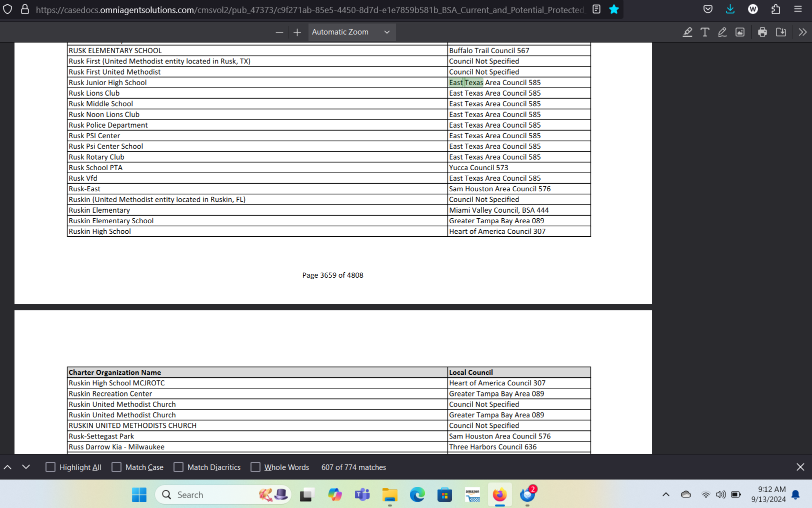Click 'Russ Darrow Kia - Milwaukee' row
Image resolution: width=812 pixels, height=508 pixels.
point(329,447)
